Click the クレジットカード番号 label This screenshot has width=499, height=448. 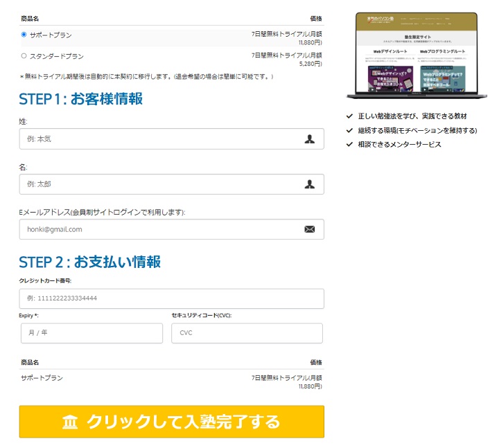[x=46, y=280]
